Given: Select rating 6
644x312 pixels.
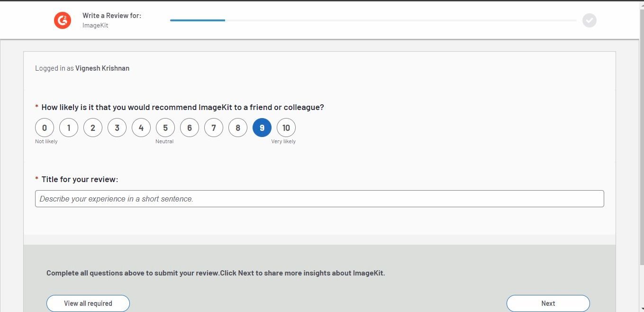Looking at the screenshot, I should 190,128.
